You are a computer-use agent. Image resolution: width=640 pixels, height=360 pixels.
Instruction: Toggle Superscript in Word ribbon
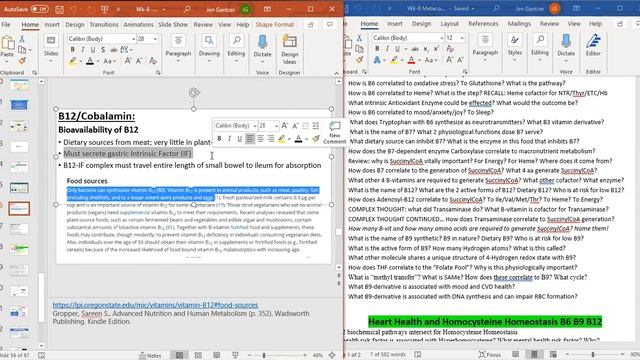(436, 49)
